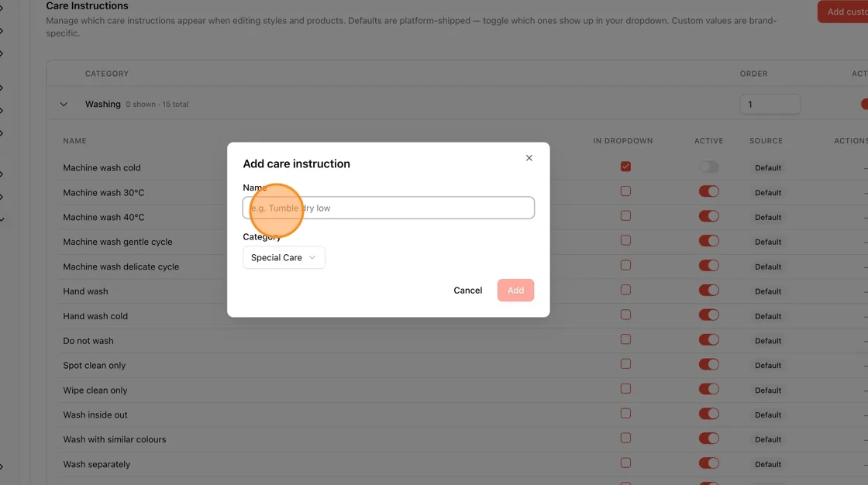Check In Dropdown for Wipe clean only
Screen dimensions: 868x485
click(x=625, y=389)
